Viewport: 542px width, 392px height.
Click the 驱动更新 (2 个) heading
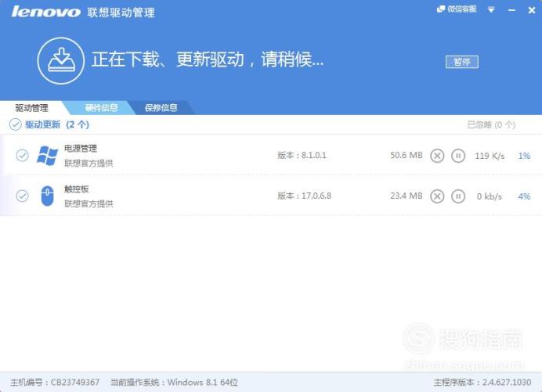[x=57, y=124]
